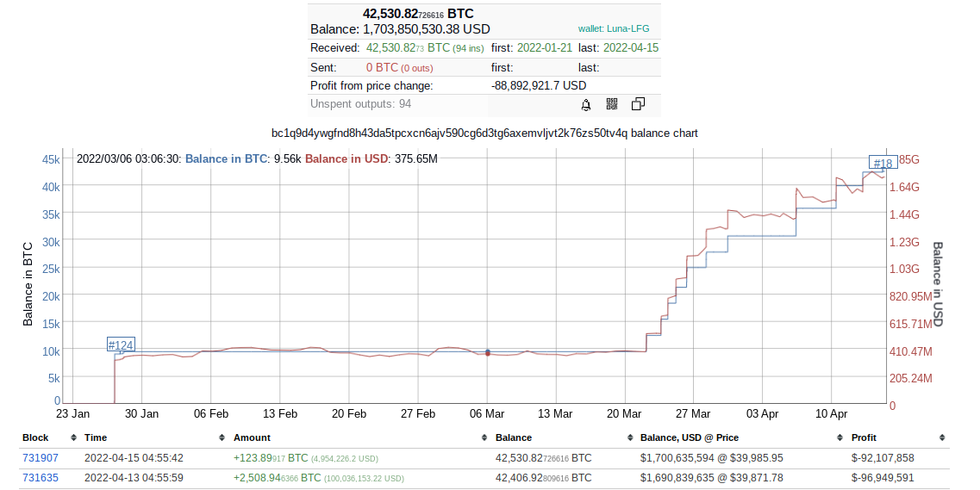980x490 pixels.
Task: Show the address QR code
Action: pyautogui.click(x=612, y=104)
